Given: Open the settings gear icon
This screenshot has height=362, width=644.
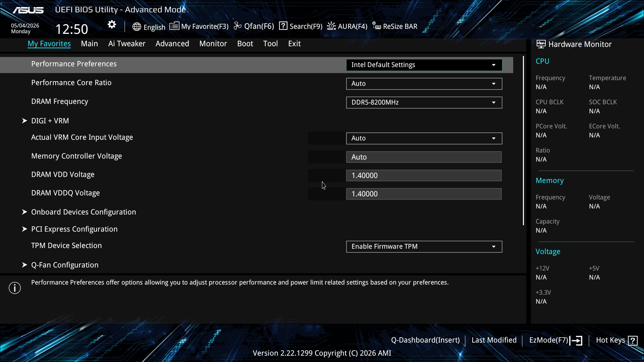Looking at the screenshot, I should click(112, 24).
